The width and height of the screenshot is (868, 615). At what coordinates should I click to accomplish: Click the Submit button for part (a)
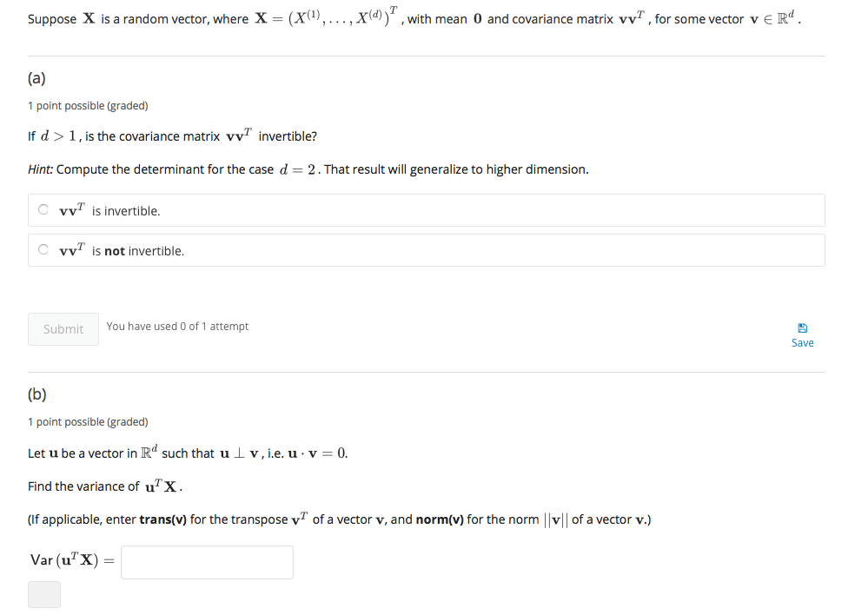click(63, 328)
